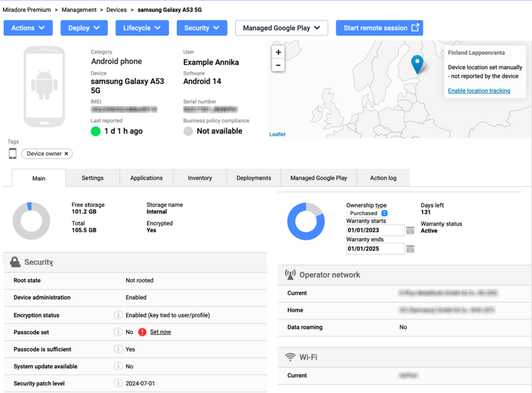This screenshot has width=532, height=393.
Task: Open calendar picker for Warranty starts
Action: (410, 230)
